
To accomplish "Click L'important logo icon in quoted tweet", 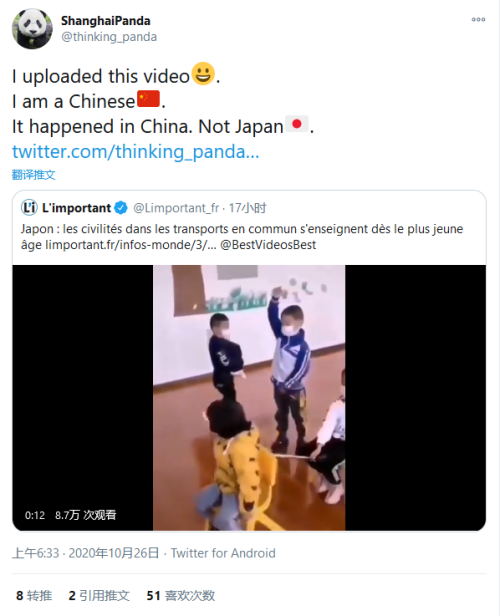I will coord(29,207).
